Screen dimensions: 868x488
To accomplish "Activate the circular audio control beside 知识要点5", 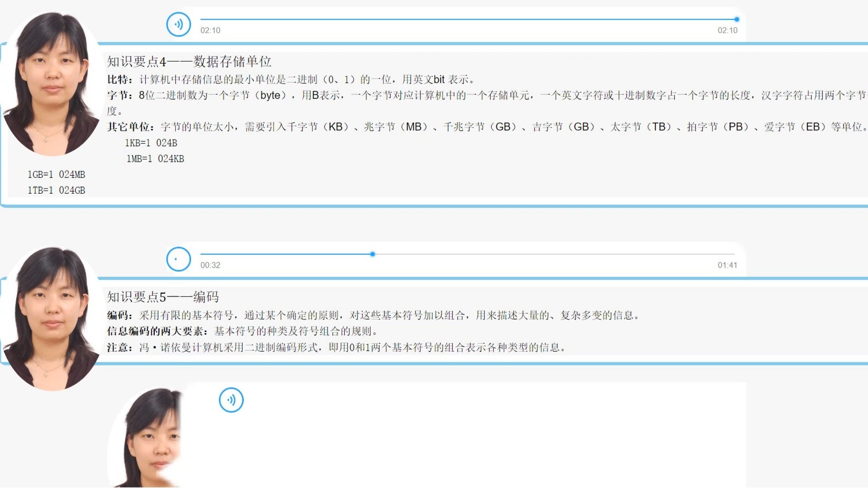I will (178, 259).
